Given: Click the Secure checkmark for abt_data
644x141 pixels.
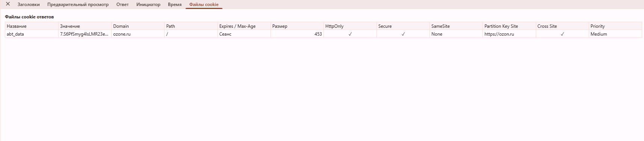Looking at the screenshot, I should 403,34.
